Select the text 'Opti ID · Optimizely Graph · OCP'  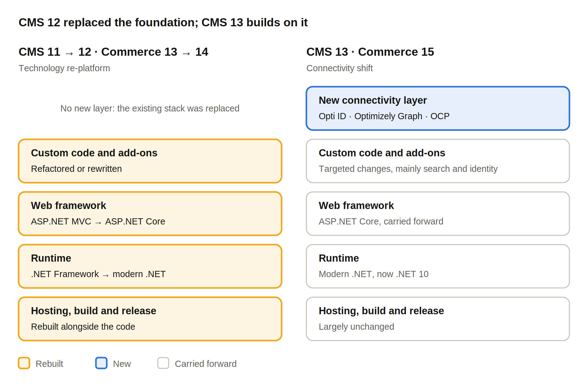click(x=384, y=116)
